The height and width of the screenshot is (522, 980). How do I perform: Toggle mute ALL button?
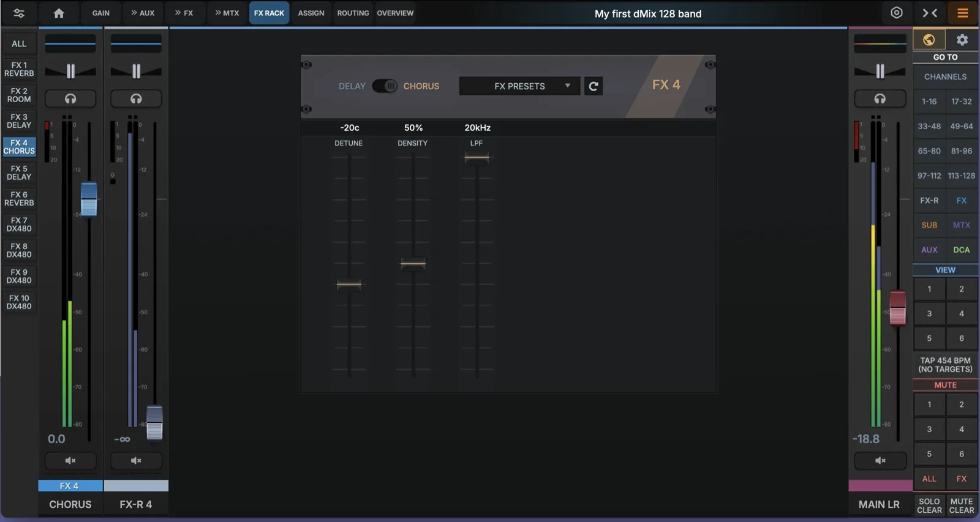point(929,479)
